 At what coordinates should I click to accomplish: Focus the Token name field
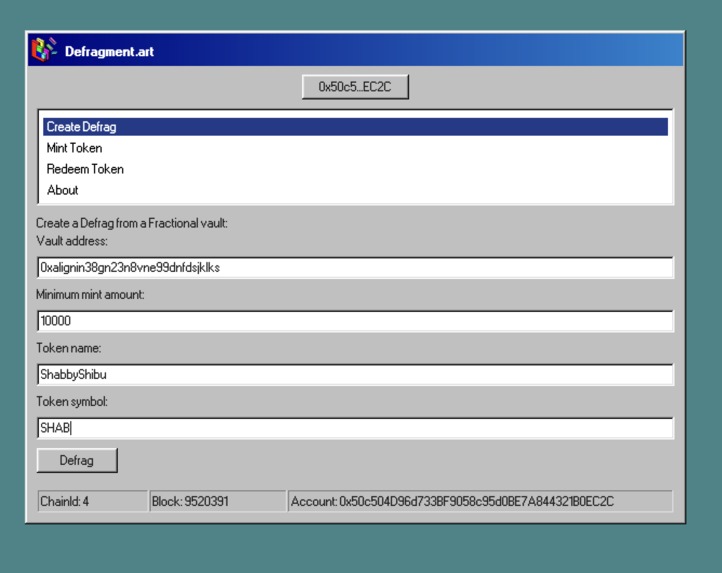pos(355,374)
